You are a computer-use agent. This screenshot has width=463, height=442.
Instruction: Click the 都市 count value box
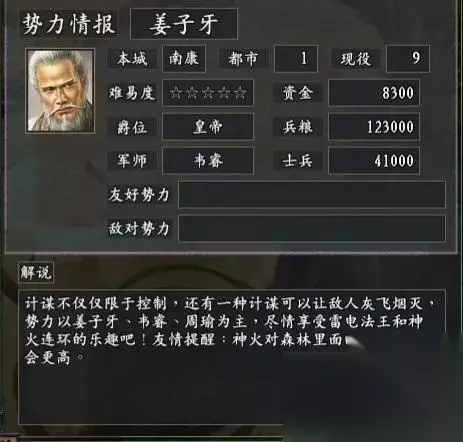tap(296, 59)
